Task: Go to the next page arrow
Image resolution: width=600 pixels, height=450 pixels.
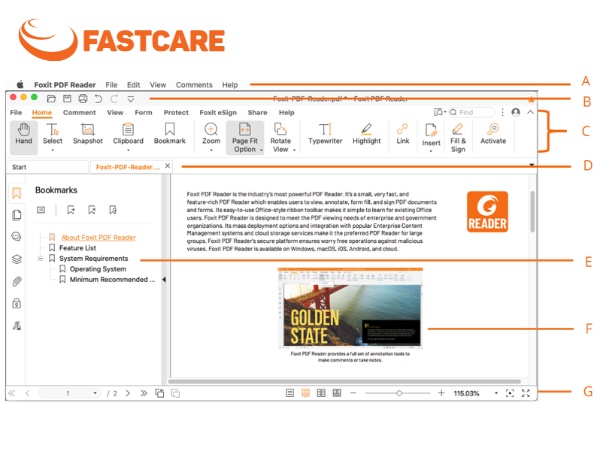Action: [x=127, y=393]
